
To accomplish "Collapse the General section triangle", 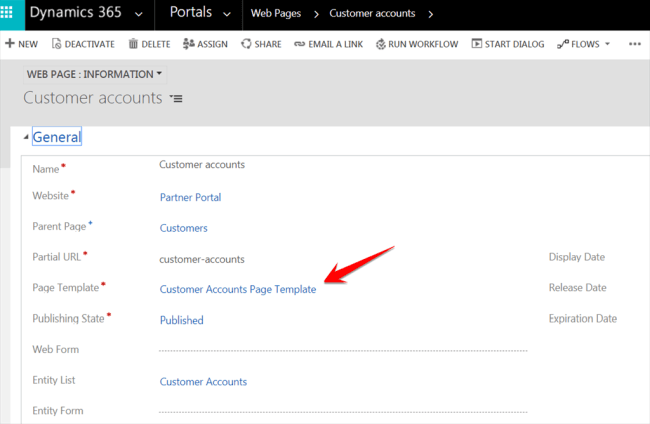I will coord(26,137).
